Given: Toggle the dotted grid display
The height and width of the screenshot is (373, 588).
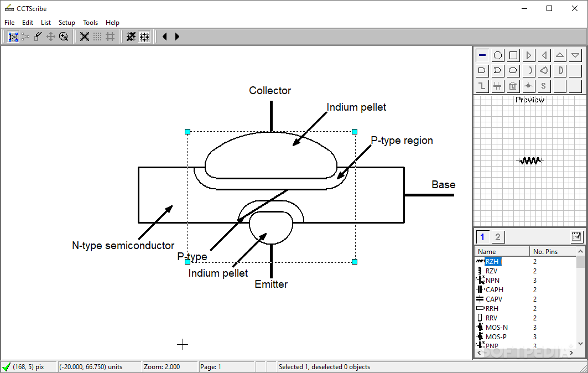Looking at the screenshot, I should pos(97,37).
